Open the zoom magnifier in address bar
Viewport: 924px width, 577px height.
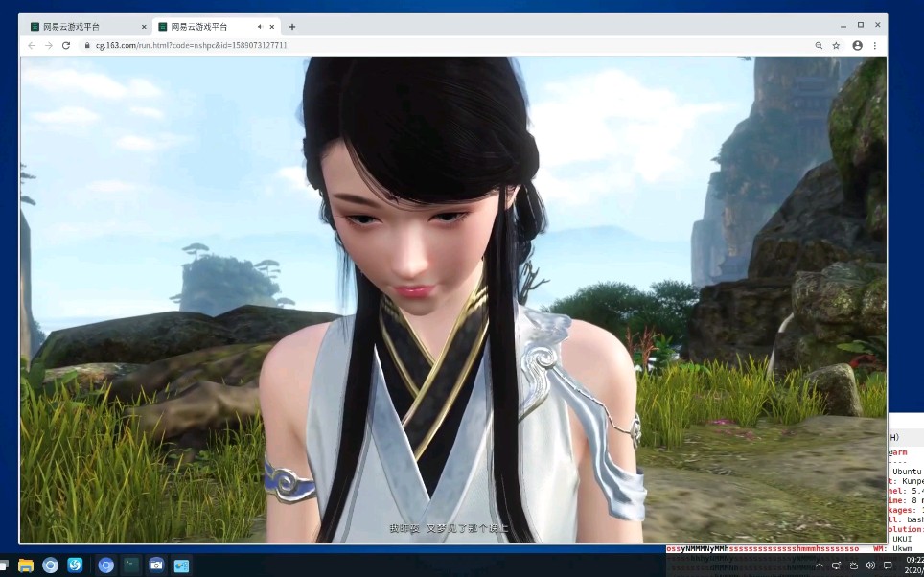[819, 45]
